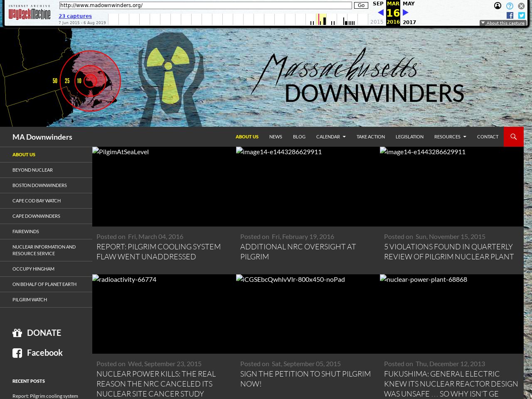Screen dimensions: 532x399
Task: Click the Wayback Machine logo
Action: (x=30, y=13)
